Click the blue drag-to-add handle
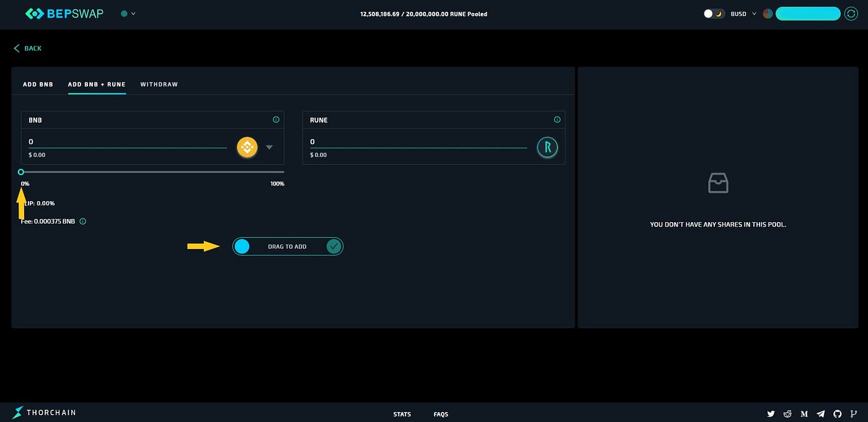The width and height of the screenshot is (868, 422). click(242, 246)
